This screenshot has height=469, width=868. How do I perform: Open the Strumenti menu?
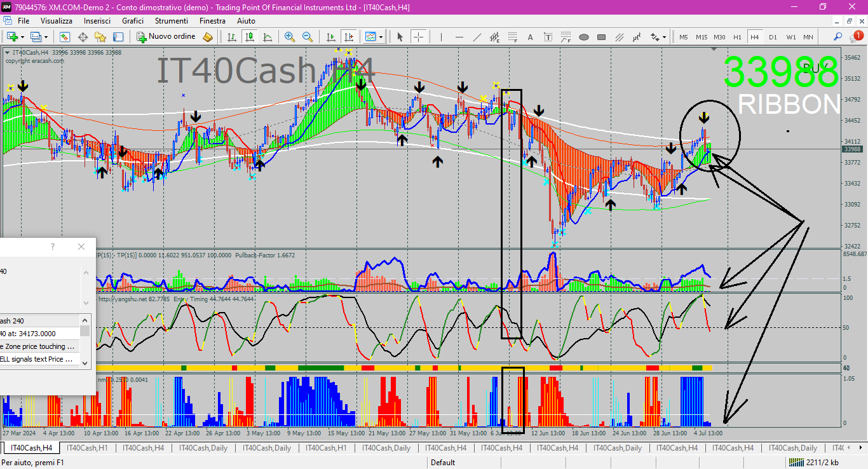172,21
